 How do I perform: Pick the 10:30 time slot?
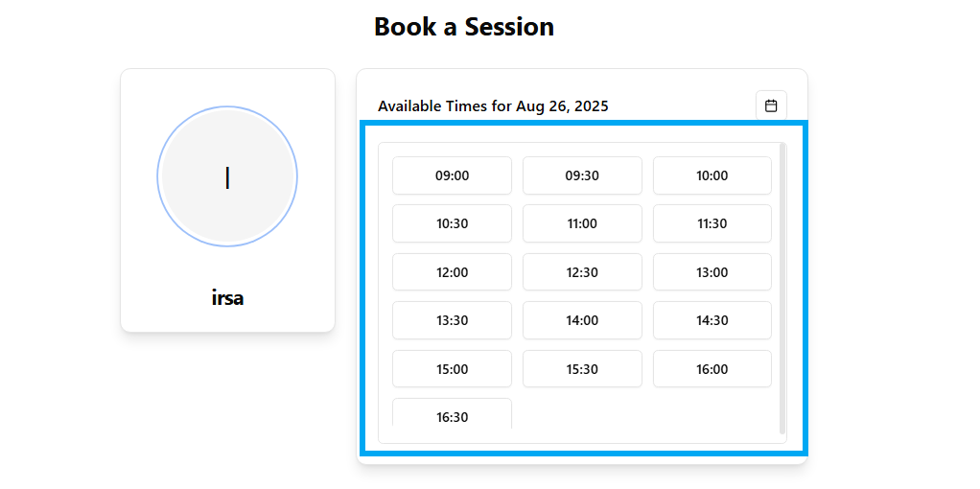click(x=452, y=223)
